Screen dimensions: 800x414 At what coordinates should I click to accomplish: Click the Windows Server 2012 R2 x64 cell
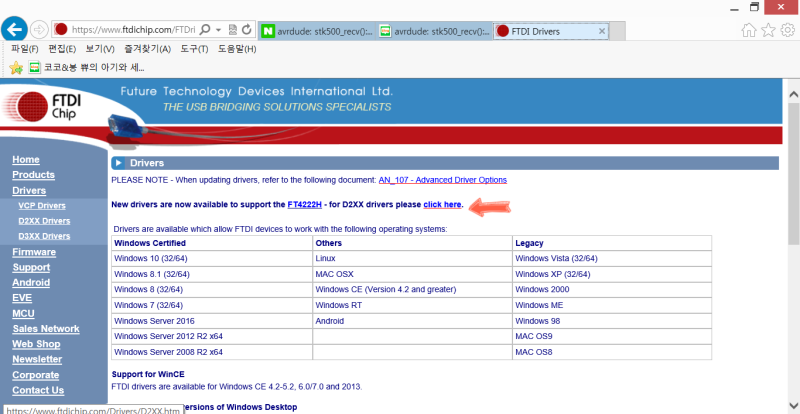(x=212, y=336)
